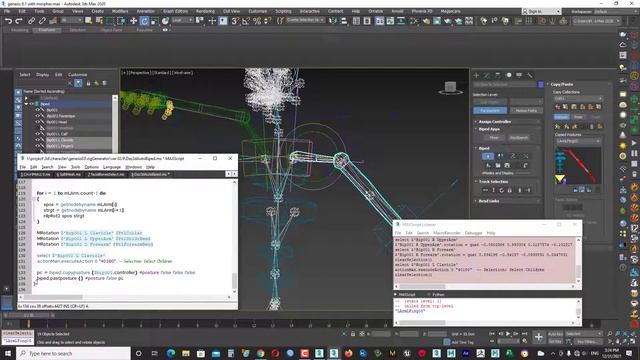The height and width of the screenshot is (360, 640).
Task: Open the Material Editor from the main toolbar
Action: [426, 21]
